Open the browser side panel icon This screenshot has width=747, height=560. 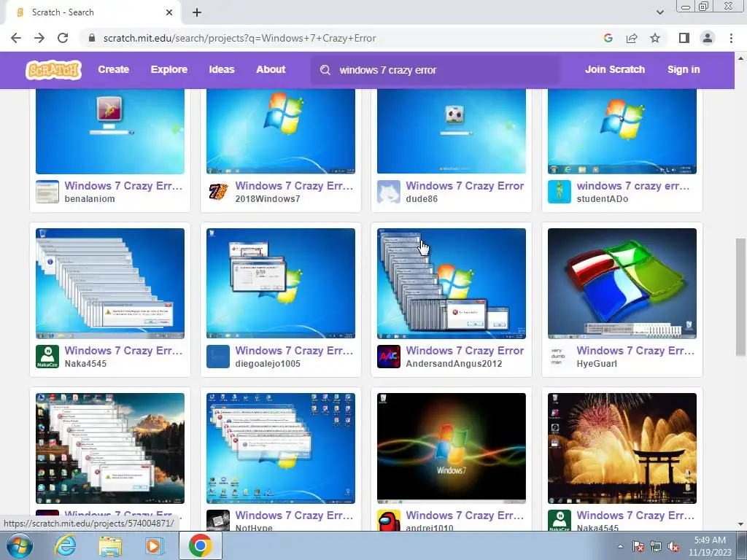coord(684,38)
